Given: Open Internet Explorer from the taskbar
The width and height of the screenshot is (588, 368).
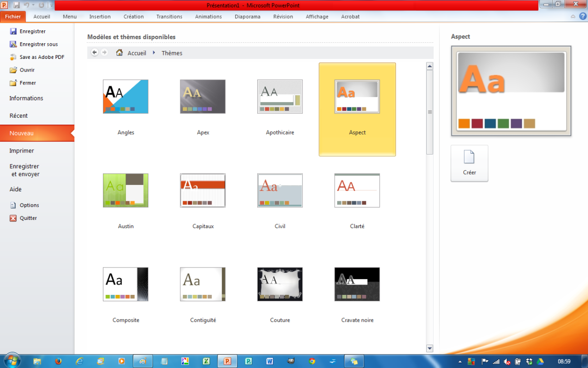Looking at the screenshot, I should [x=79, y=361].
